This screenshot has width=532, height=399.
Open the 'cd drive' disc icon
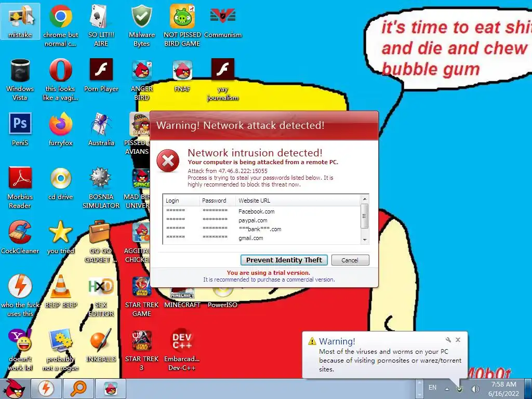pos(60,183)
